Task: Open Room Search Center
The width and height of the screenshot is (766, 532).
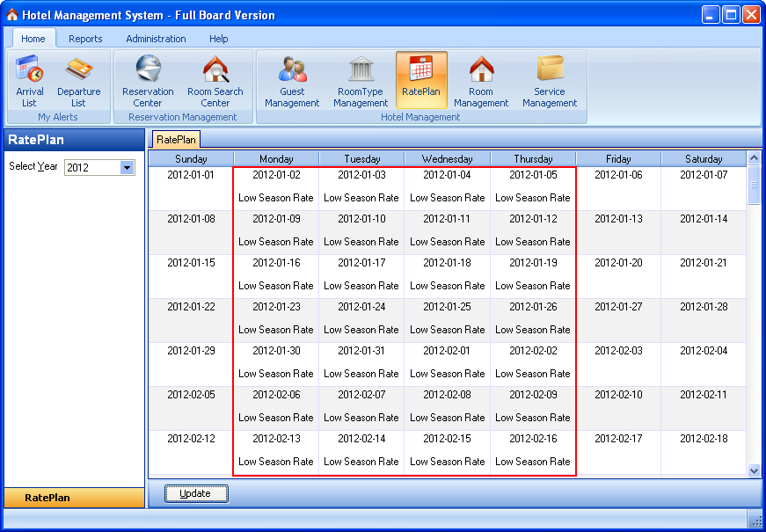Action: [x=215, y=80]
